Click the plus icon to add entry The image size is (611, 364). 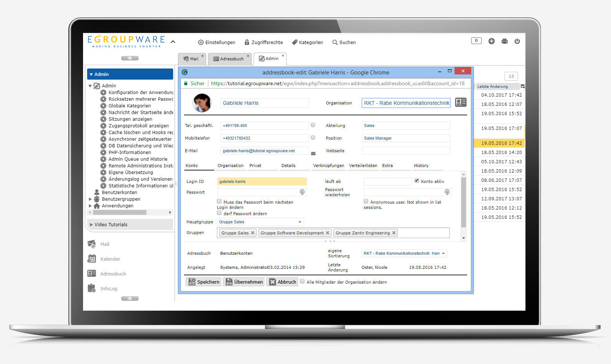(x=491, y=41)
